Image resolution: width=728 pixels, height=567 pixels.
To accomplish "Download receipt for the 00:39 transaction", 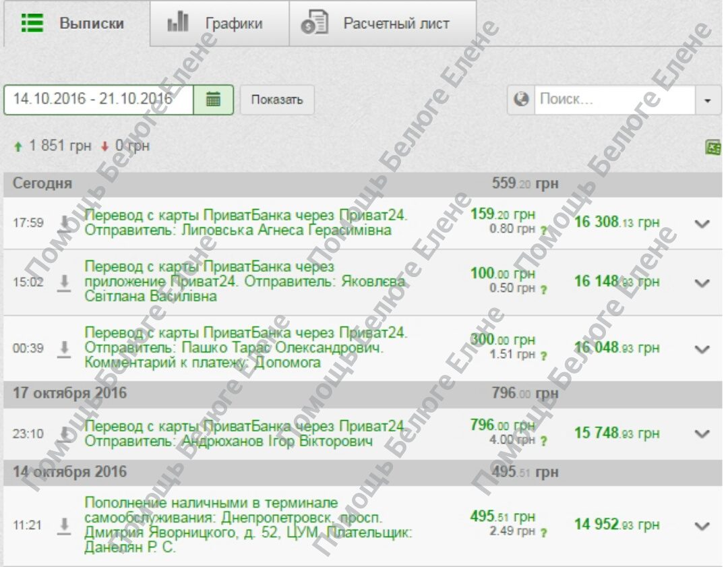I will 65,349.
